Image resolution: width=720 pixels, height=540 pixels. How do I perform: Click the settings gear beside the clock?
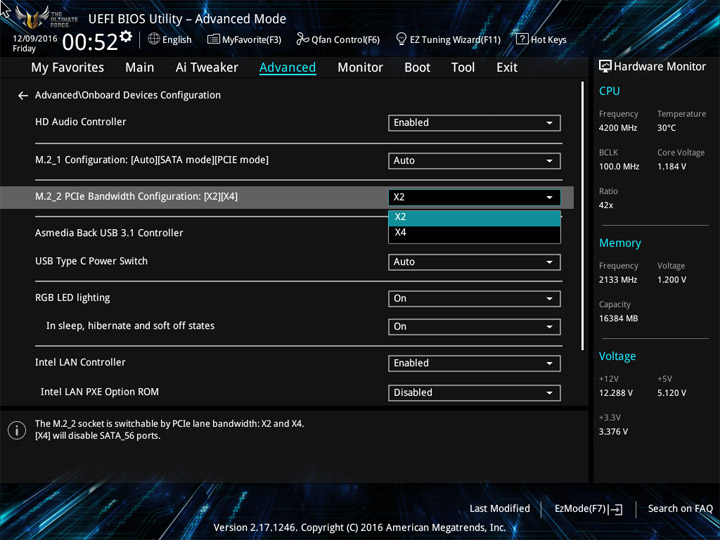pos(126,37)
